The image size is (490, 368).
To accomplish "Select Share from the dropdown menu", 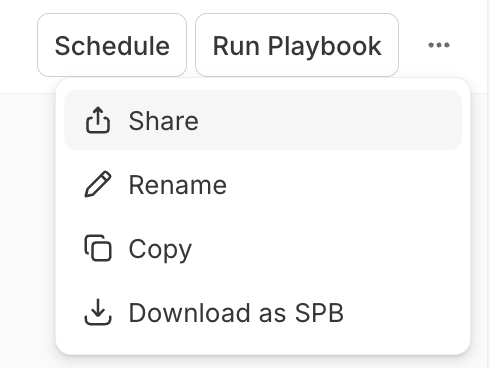I will (x=263, y=120).
